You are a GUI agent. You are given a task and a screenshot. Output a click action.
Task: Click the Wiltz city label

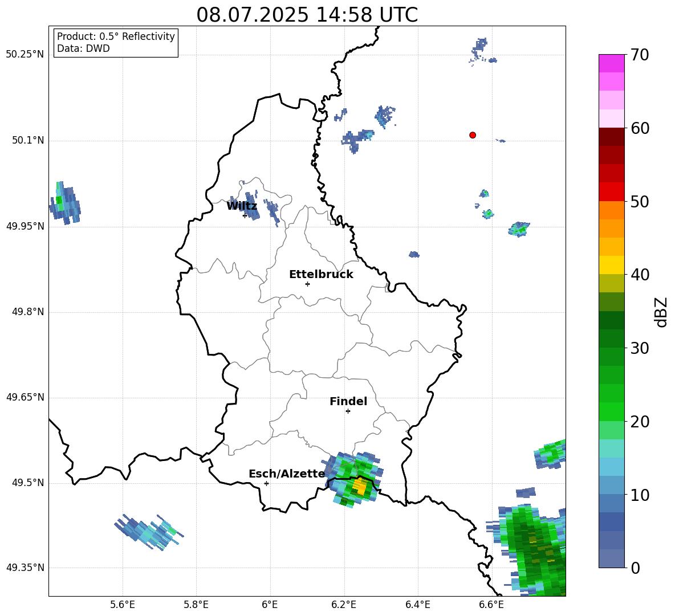click(242, 206)
